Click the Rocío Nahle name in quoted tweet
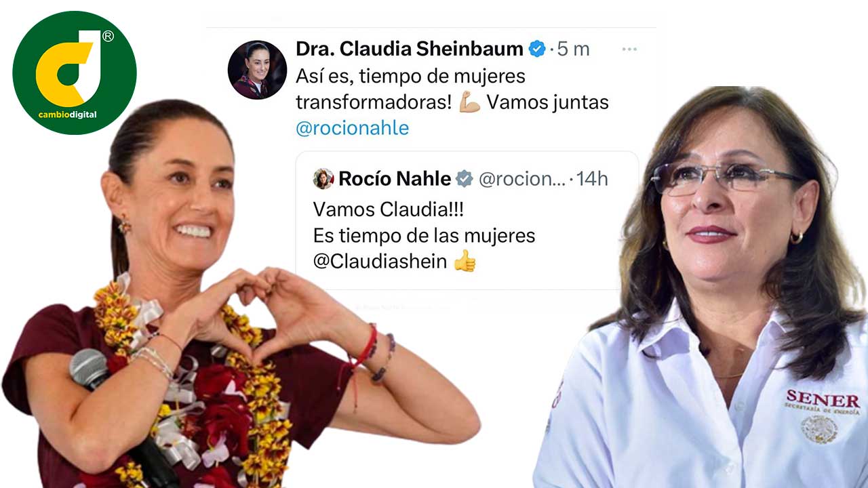The width and height of the screenshot is (868, 488). click(x=395, y=179)
